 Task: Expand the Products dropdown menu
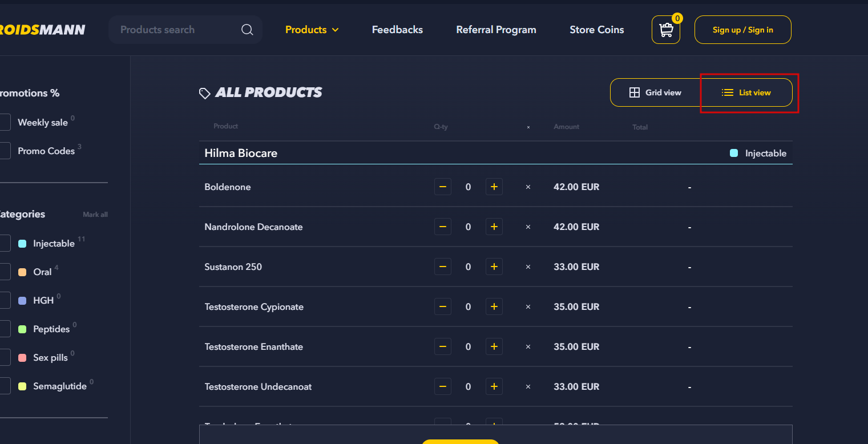312,30
